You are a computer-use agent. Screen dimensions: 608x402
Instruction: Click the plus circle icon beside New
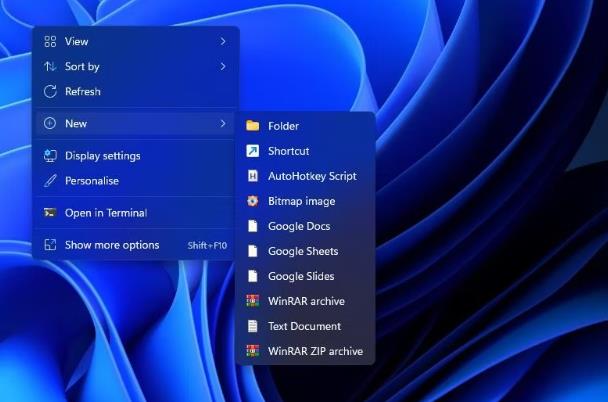pyautogui.click(x=50, y=124)
